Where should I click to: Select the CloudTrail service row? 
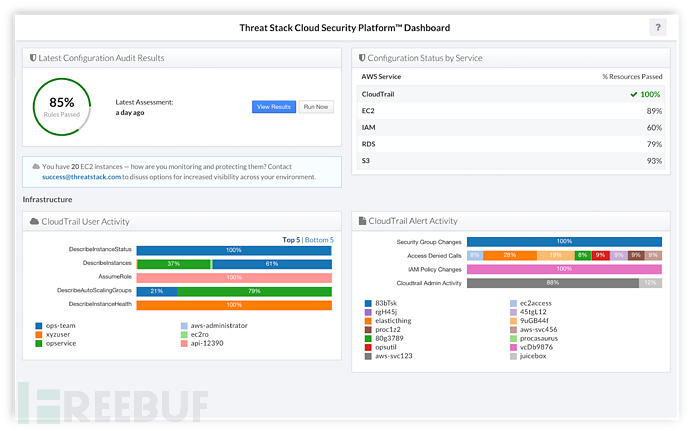pos(511,94)
